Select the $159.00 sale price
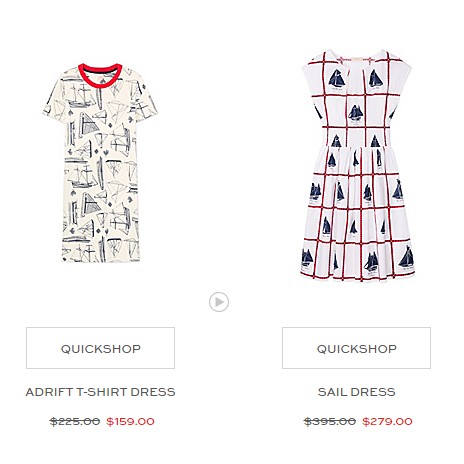Viewport: 464px width, 464px height. 130,421
